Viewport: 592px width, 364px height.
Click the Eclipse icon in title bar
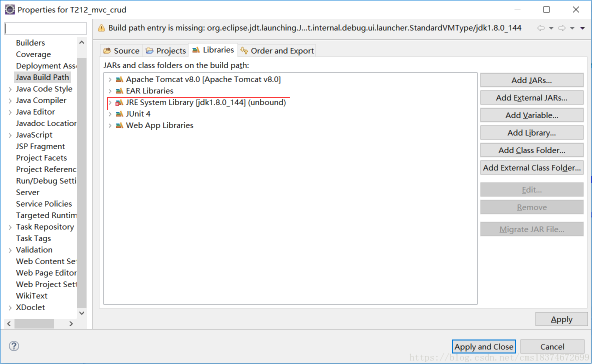pyautogui.click(x=10, y=10)
